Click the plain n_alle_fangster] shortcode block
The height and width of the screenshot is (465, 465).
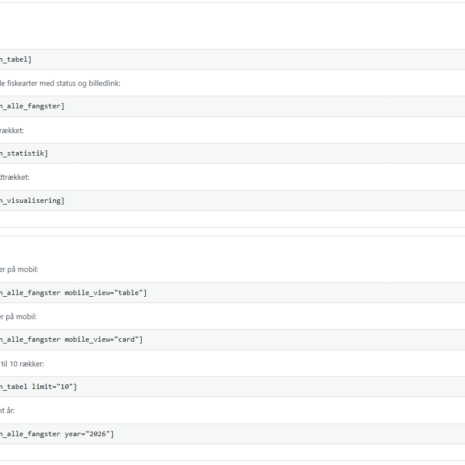pos(232,106)
